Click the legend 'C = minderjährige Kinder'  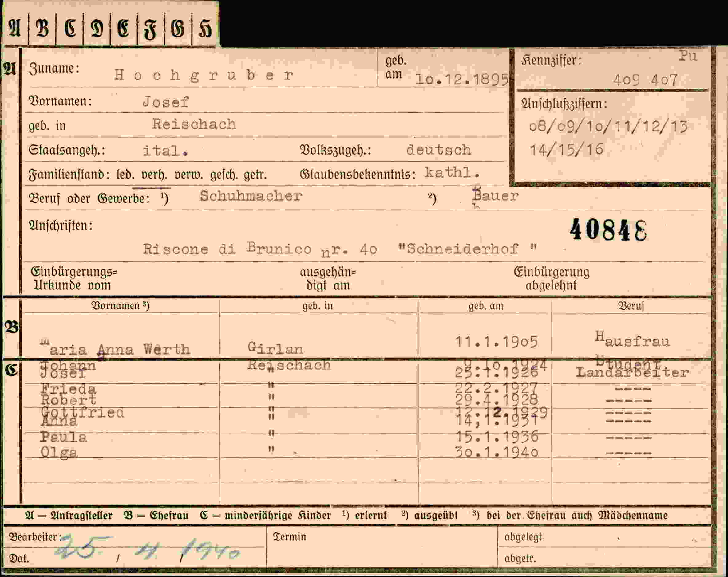coord(265,515)
